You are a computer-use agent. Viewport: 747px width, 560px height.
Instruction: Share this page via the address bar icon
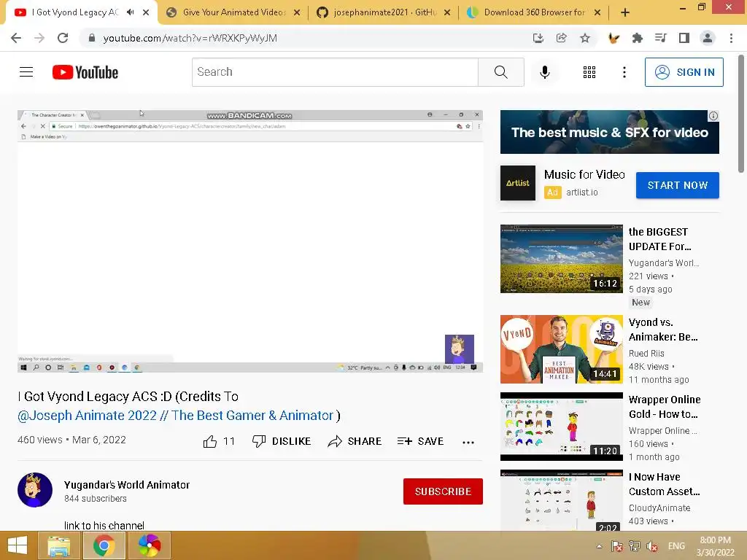pyautogui.click(x=561, y=38)
